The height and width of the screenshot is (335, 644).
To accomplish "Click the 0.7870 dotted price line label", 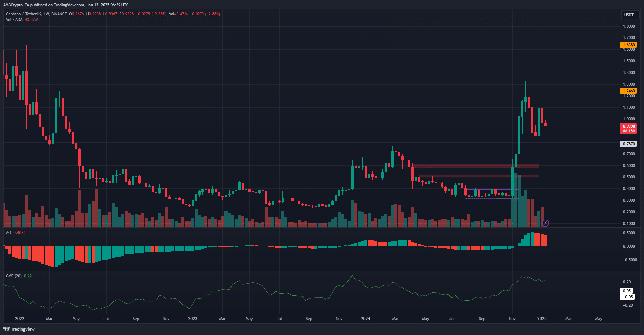I will [629, 144].
